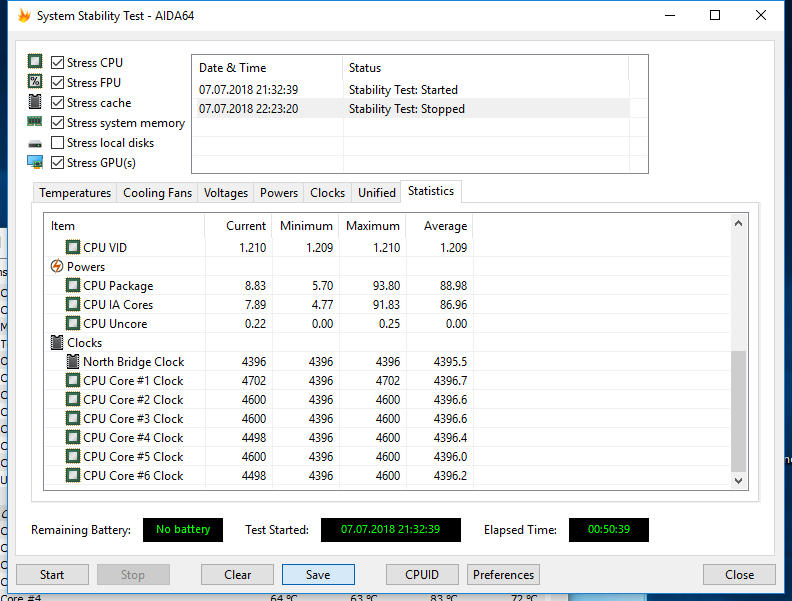
Task: Uncheck the Stress FPU checkbox
Action: point(58,82)
